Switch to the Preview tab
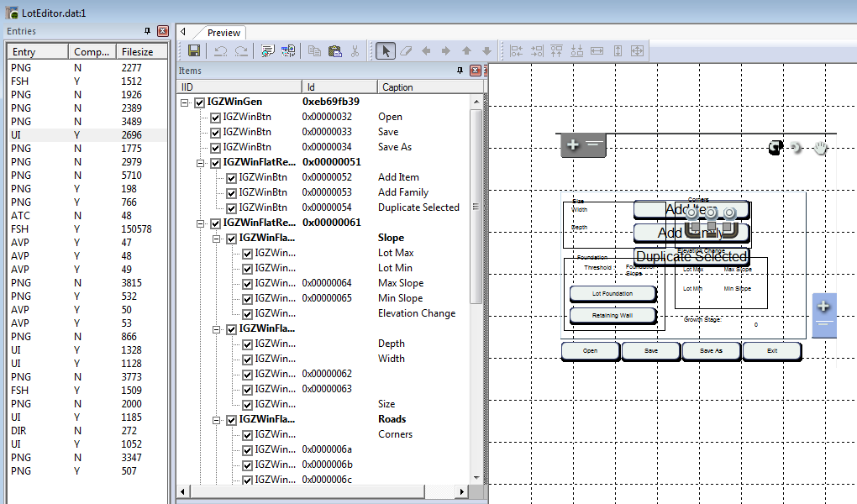The width and height of the screenshot is (857, 504). 223,33
